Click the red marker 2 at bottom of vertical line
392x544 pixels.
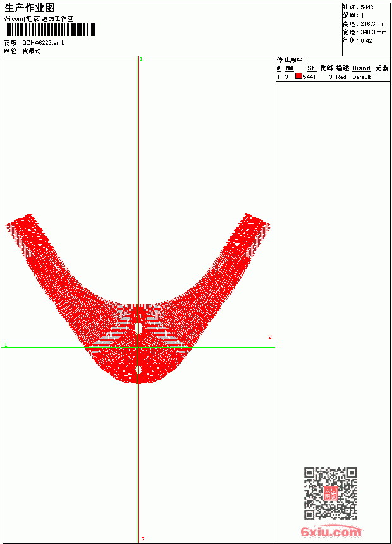[x=143, y=540]
